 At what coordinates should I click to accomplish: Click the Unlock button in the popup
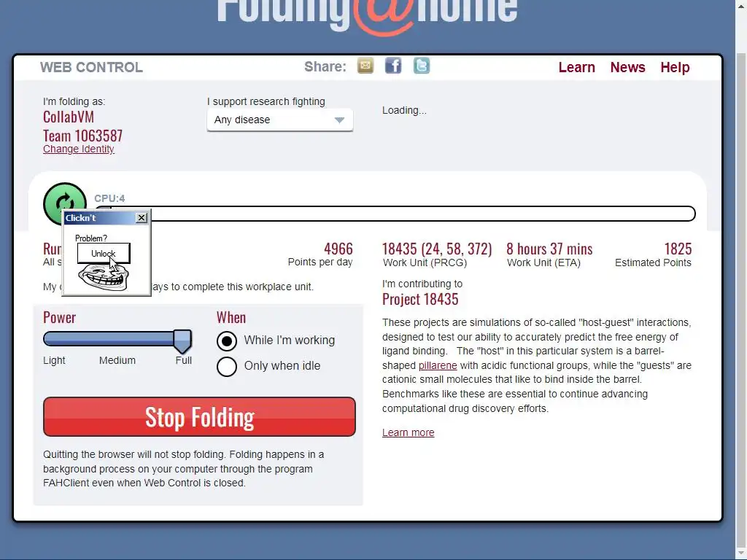click(104, 253)
